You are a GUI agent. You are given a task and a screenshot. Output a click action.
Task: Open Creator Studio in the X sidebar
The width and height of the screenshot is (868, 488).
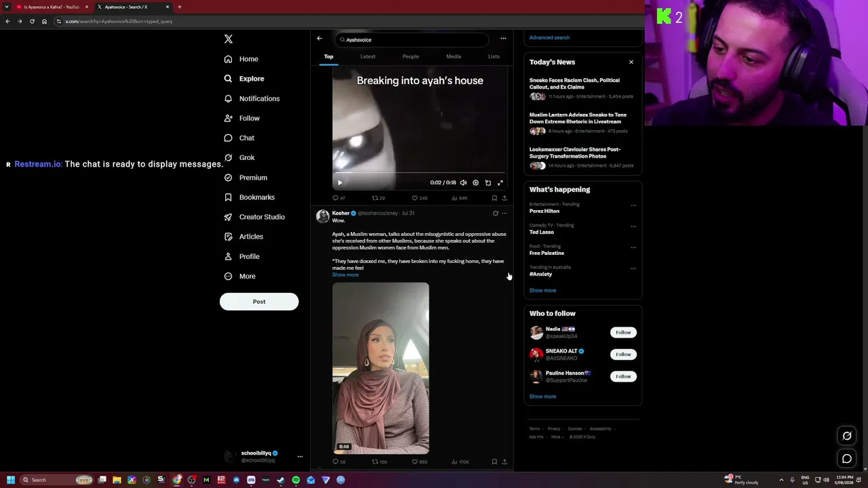254,217
